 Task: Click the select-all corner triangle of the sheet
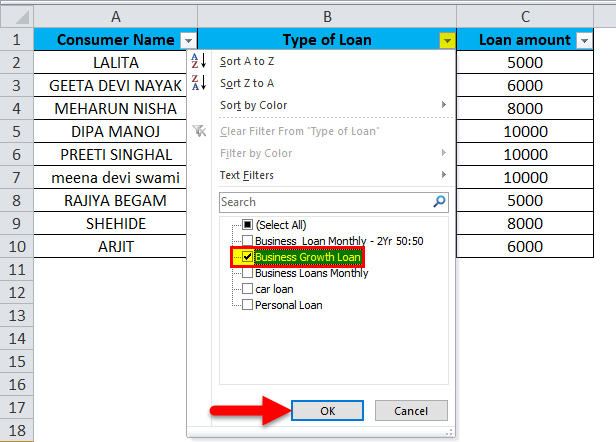click(x=22, y=18)
